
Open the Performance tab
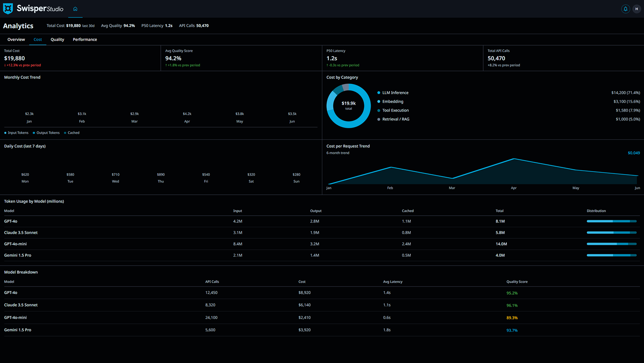point(84,39)
